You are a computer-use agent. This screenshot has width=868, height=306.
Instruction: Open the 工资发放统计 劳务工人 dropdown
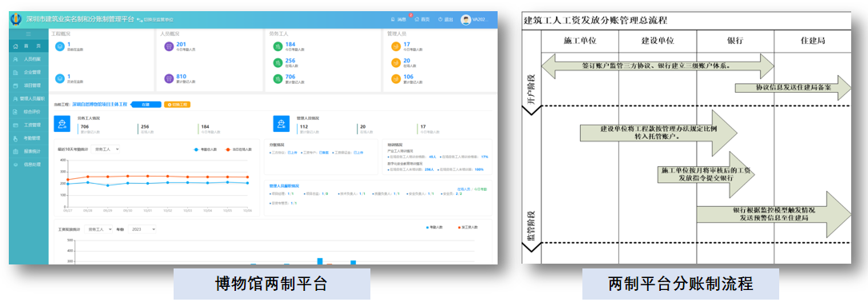point(98,229)
